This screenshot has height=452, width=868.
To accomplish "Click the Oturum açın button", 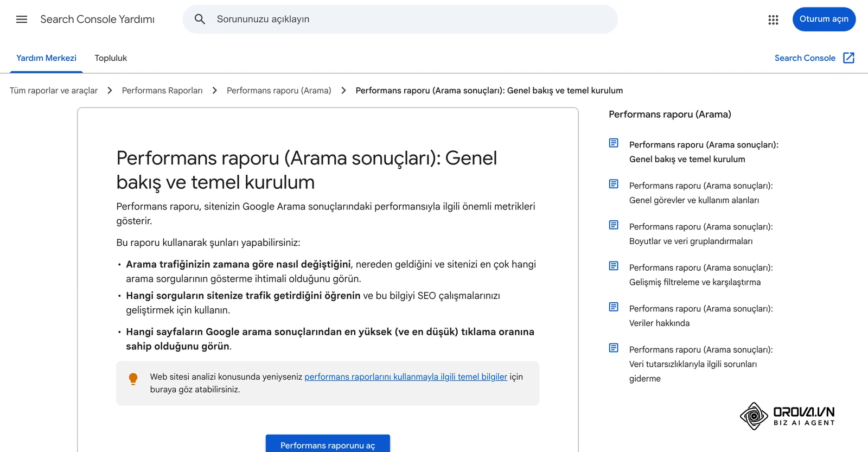I will 824,19.
